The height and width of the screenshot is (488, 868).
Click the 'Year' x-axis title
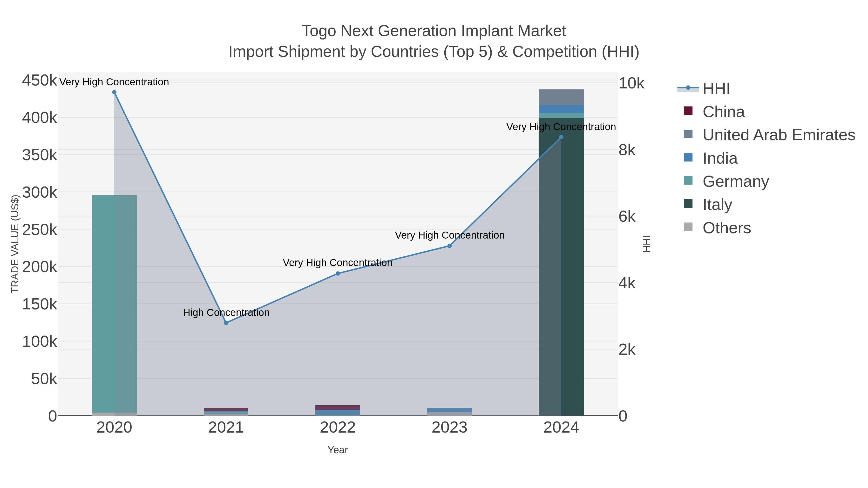(x=338, y=450)
